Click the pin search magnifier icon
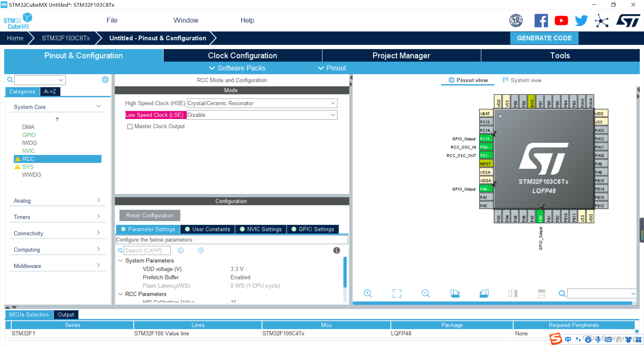Screen dimensions: 644x345 562,294
